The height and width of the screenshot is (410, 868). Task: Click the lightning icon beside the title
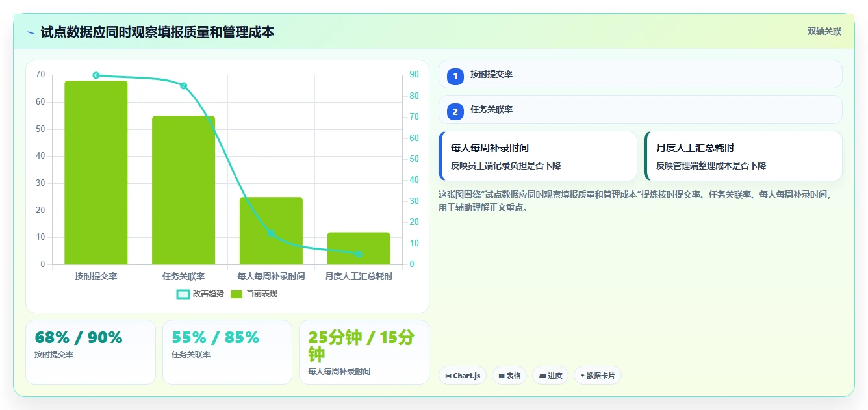(x=31, y=32)
